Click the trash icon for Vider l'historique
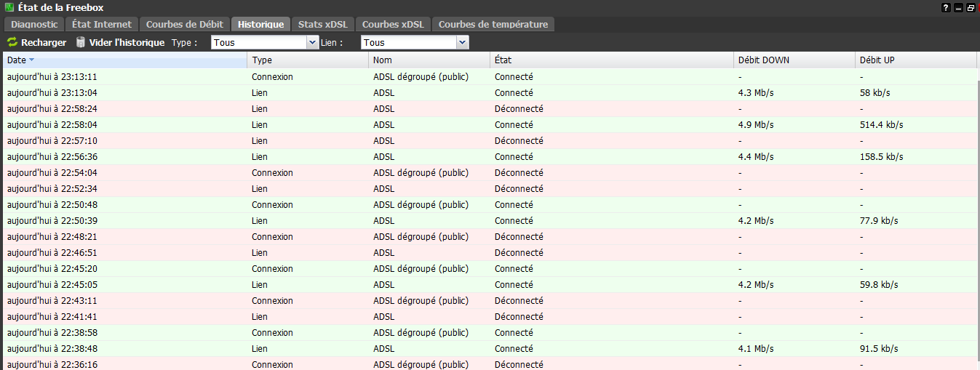This screenshot has width=980, height=370. click(x=81, y=43)
